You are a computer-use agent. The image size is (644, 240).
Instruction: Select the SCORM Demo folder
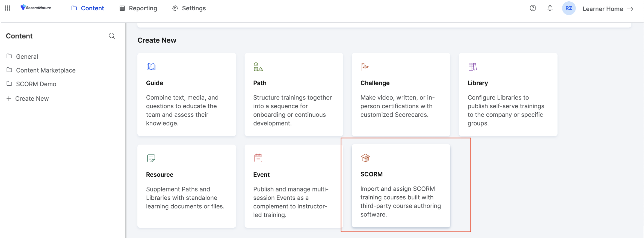click(36, 84)
